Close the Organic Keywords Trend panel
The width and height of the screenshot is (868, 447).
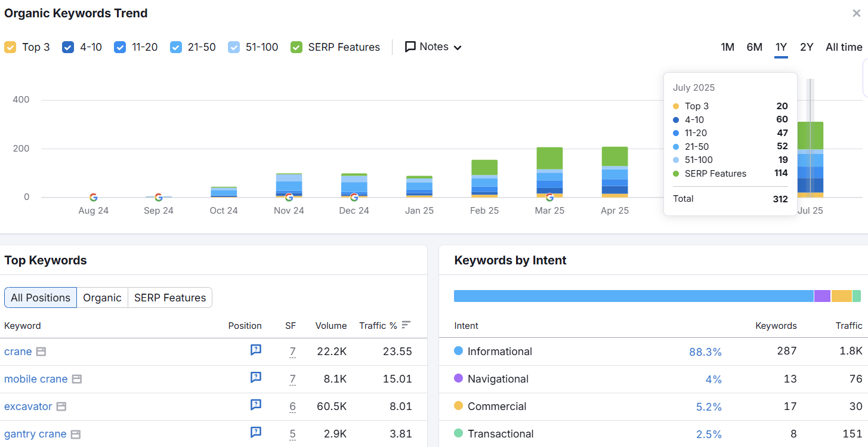(x=857, y=13)
